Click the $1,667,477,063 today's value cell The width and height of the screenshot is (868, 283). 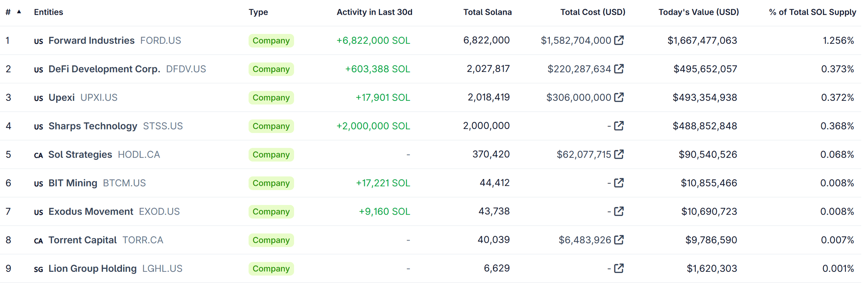pyautogui.click(x=702, y=40)
